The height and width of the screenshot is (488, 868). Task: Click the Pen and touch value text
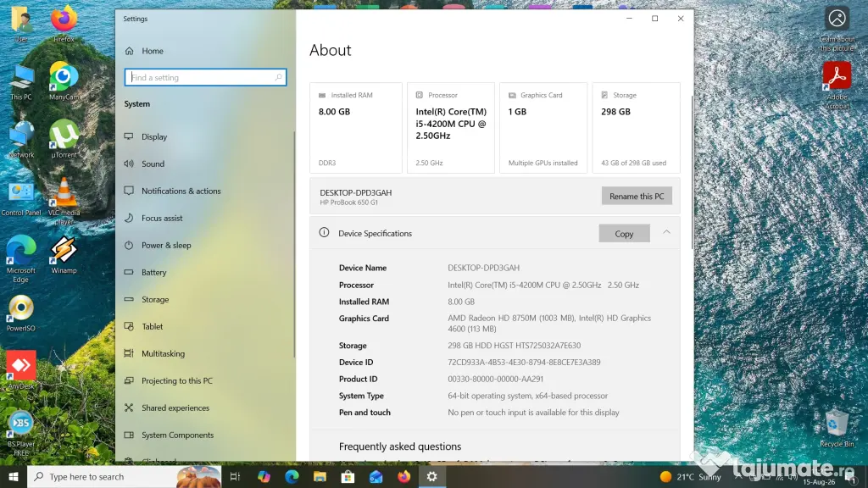pos(533,413)
